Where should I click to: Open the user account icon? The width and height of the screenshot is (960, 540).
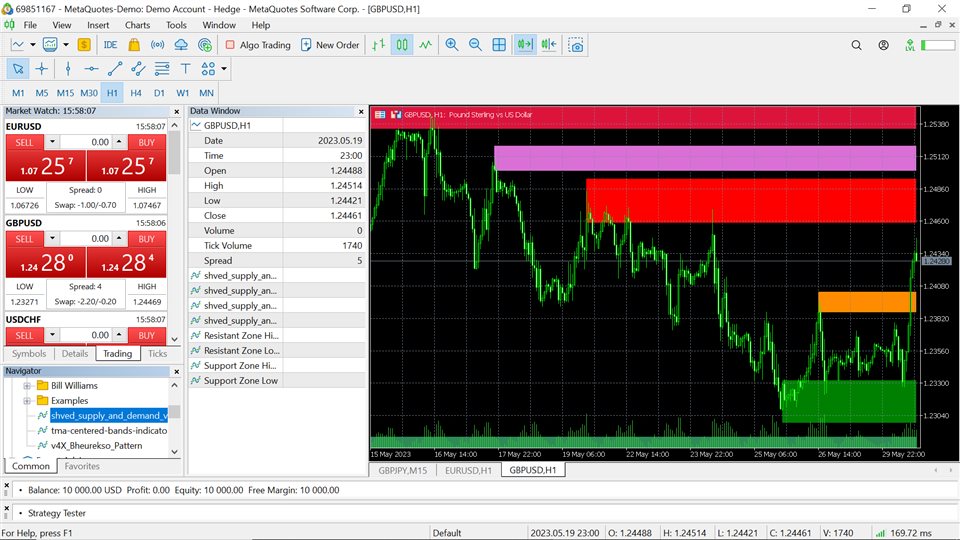[883, 45]
